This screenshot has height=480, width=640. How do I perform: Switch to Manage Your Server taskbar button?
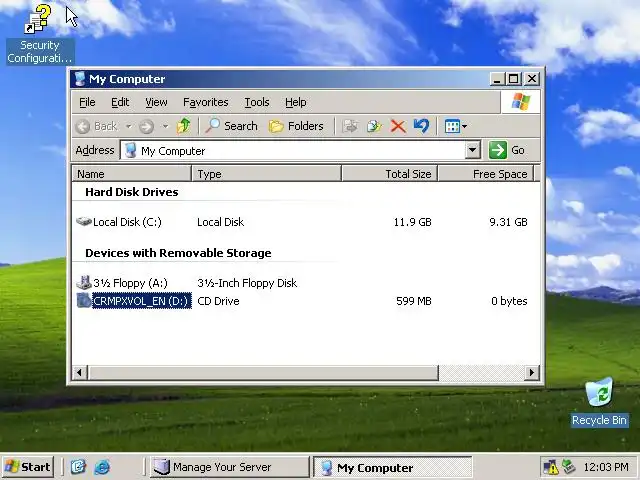tap(229, 467)
